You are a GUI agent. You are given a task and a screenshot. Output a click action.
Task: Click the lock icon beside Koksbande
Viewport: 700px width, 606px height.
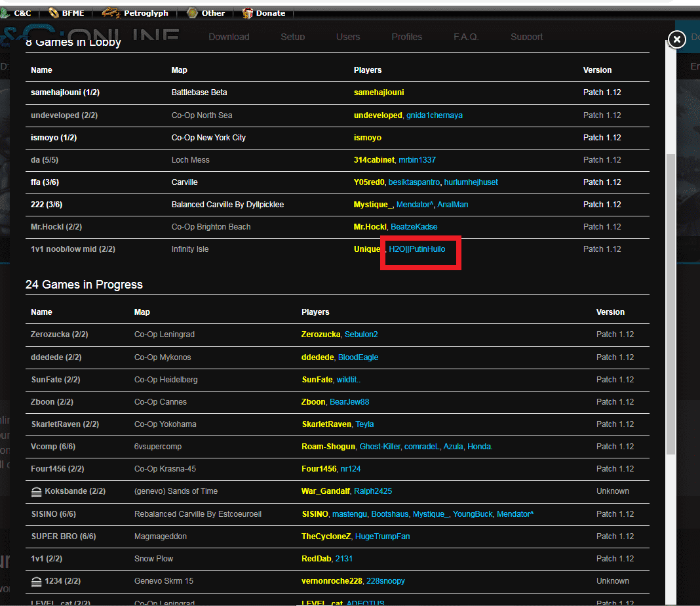[37, 491]
